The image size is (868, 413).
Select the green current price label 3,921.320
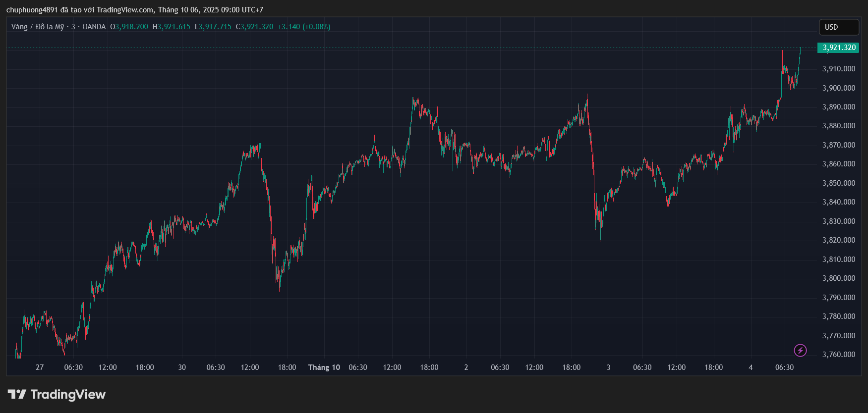pos(839,48)
